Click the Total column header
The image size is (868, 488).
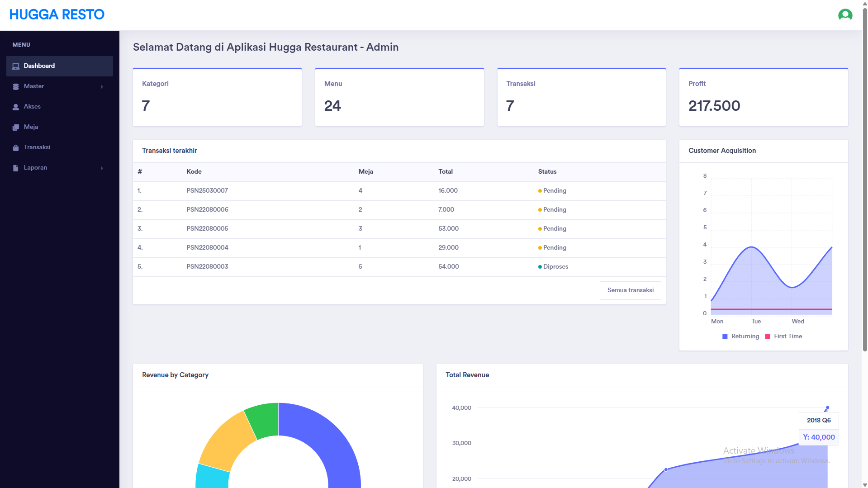point(446,172)
